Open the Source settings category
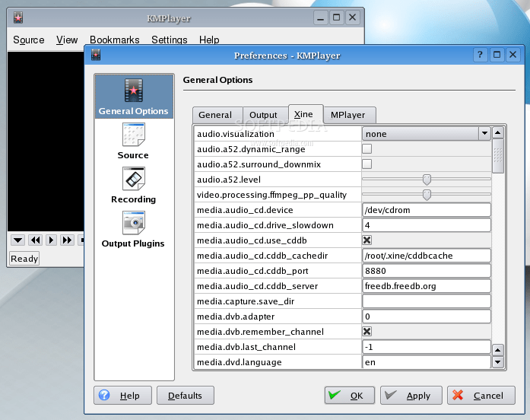This screenshot has width=530, height=420. click(x=133, y=141)
